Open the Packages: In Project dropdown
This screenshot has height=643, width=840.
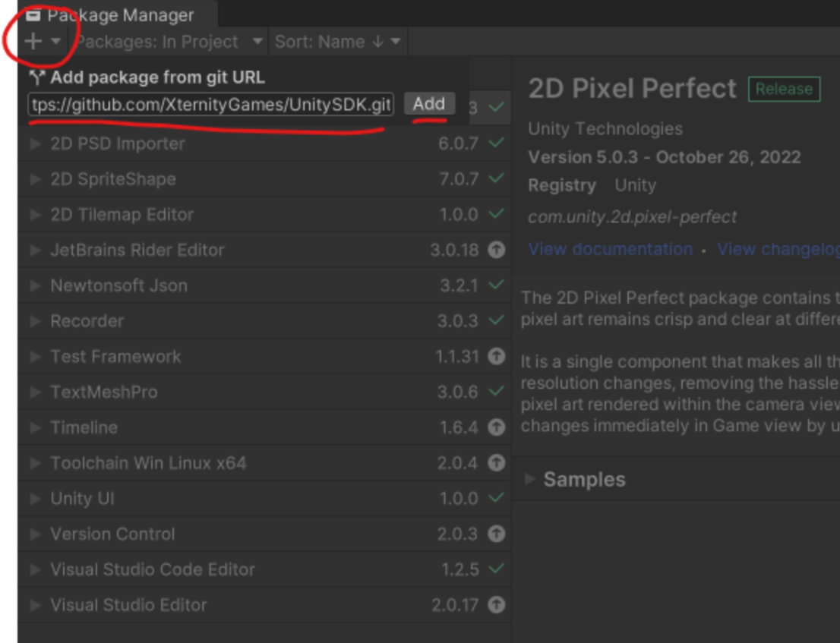pos(169,41)
